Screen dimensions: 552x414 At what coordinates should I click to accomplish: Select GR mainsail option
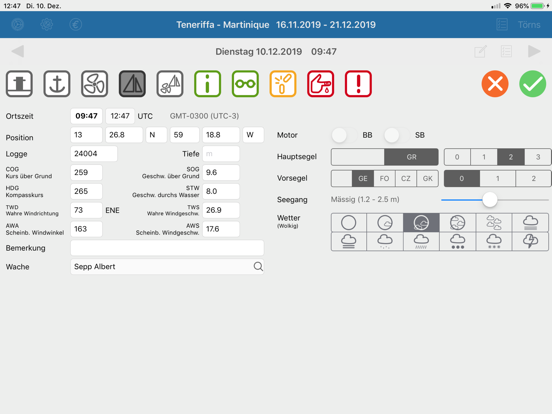tap(411, 157)
